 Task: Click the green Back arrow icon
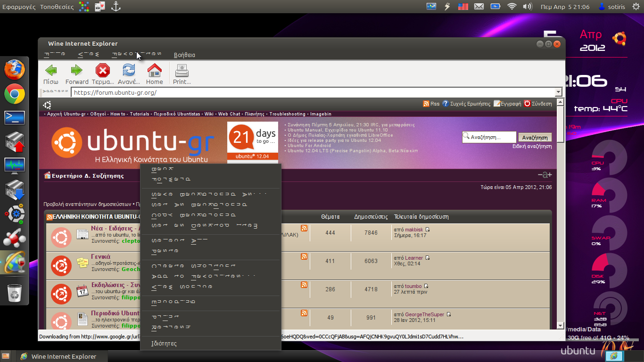coord(51,71)
